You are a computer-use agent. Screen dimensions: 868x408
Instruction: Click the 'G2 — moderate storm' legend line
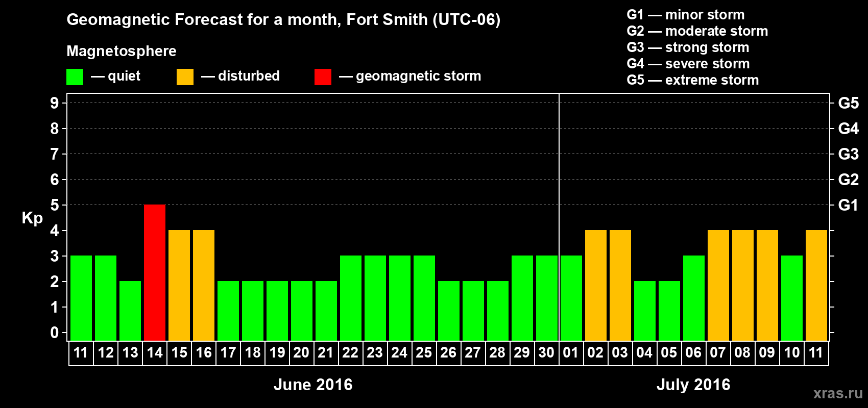(697, 31)
